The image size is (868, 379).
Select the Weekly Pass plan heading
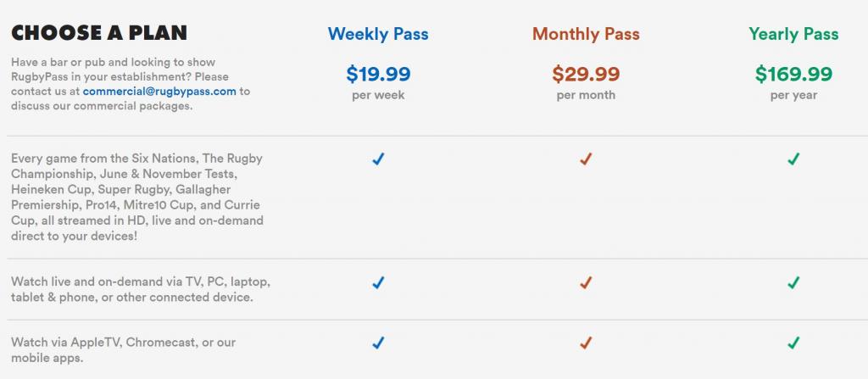point(378,34)
